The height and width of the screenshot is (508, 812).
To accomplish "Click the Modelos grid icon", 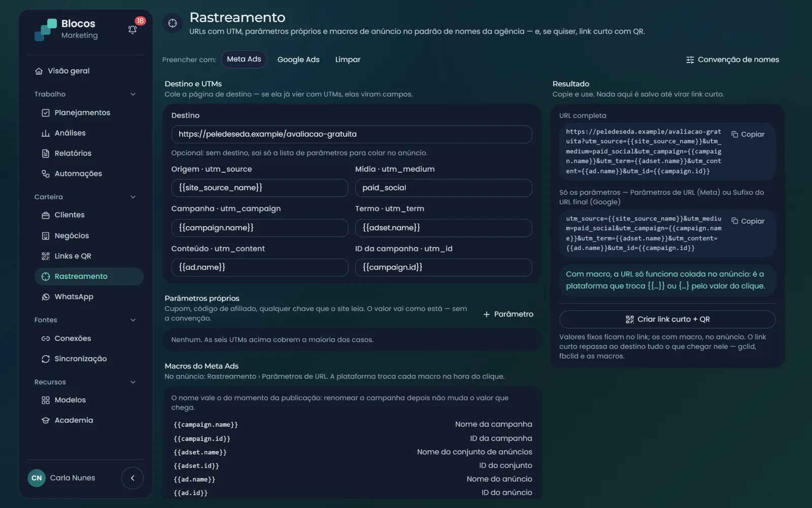I will coord(46,400).
